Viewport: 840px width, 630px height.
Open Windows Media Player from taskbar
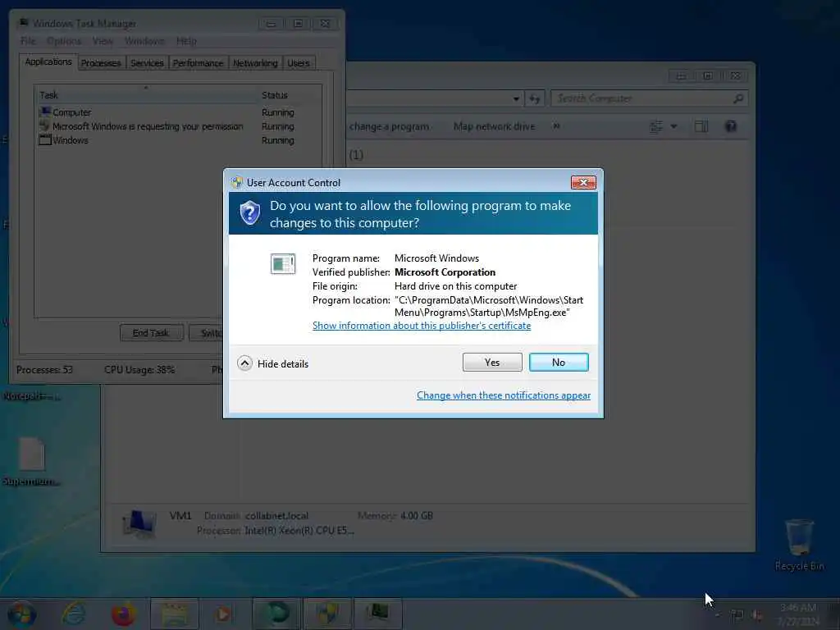click(x=223, y=614)
